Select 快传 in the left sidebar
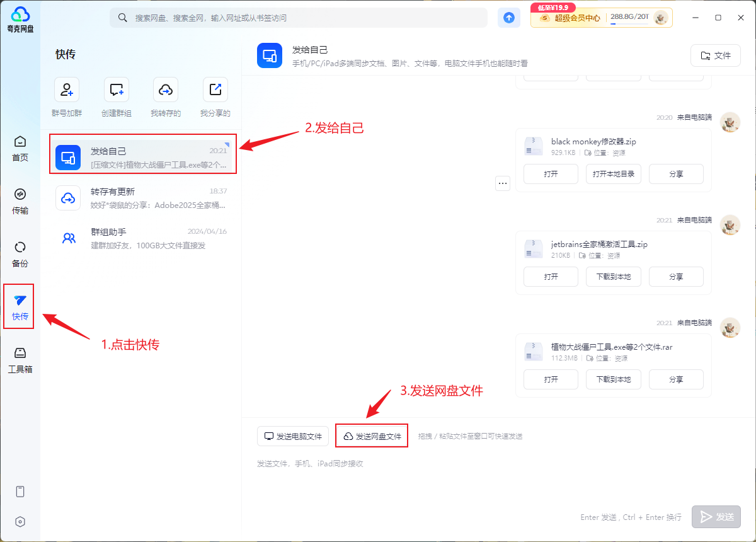Screen dimensions: 756x542 tap(20, 307)
